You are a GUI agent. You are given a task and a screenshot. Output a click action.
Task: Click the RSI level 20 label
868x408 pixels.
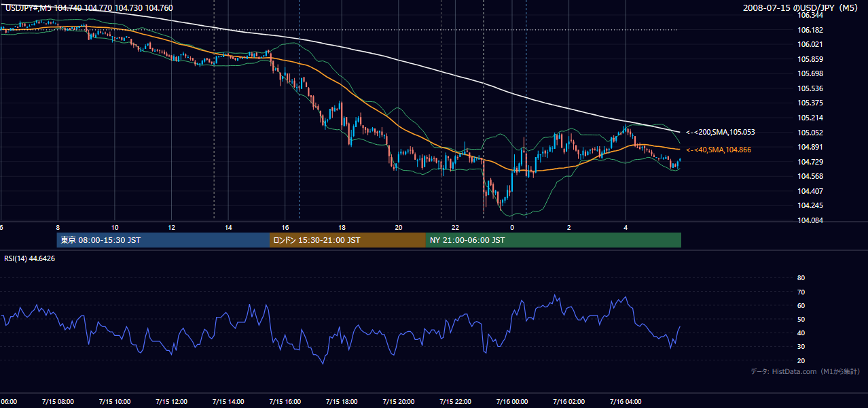(x=801, y=360)
